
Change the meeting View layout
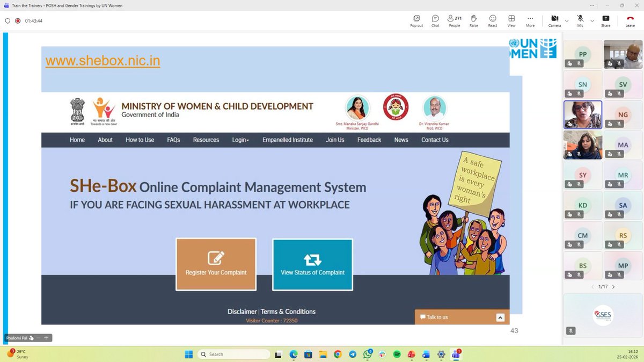tap(511, 20)
